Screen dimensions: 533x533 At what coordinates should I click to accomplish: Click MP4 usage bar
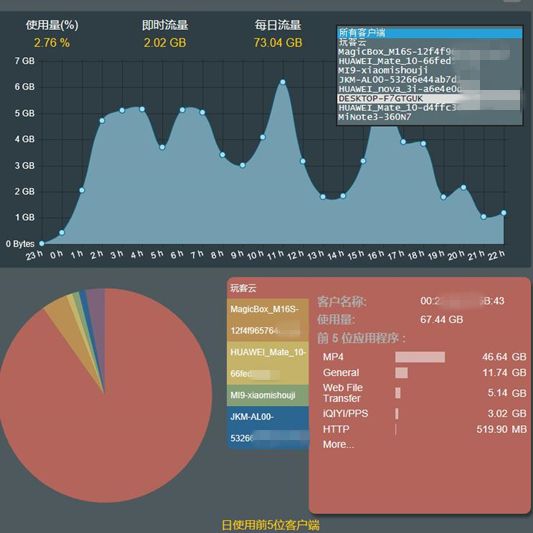coord(420,357)
